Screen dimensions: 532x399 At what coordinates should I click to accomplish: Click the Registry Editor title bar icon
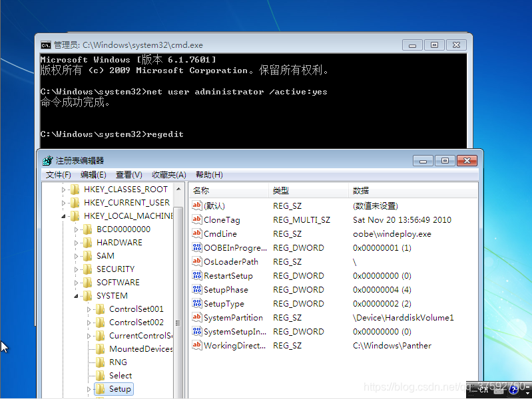point(48,160)
